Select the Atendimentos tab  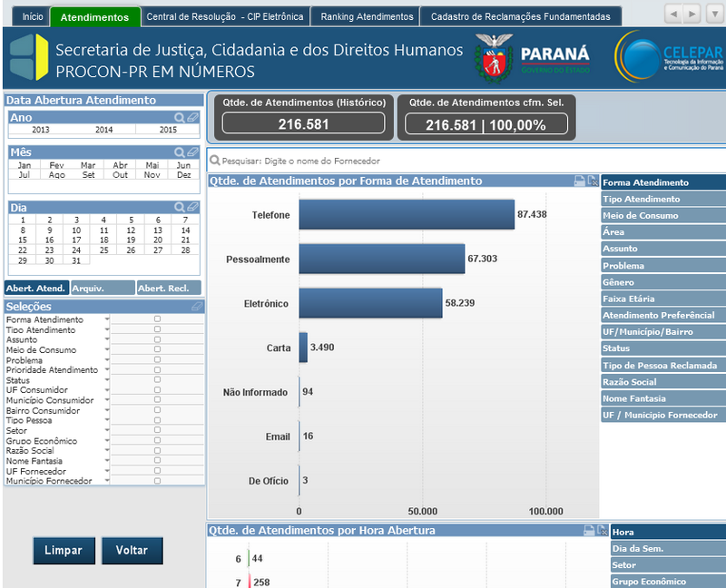tap(95, 16)
